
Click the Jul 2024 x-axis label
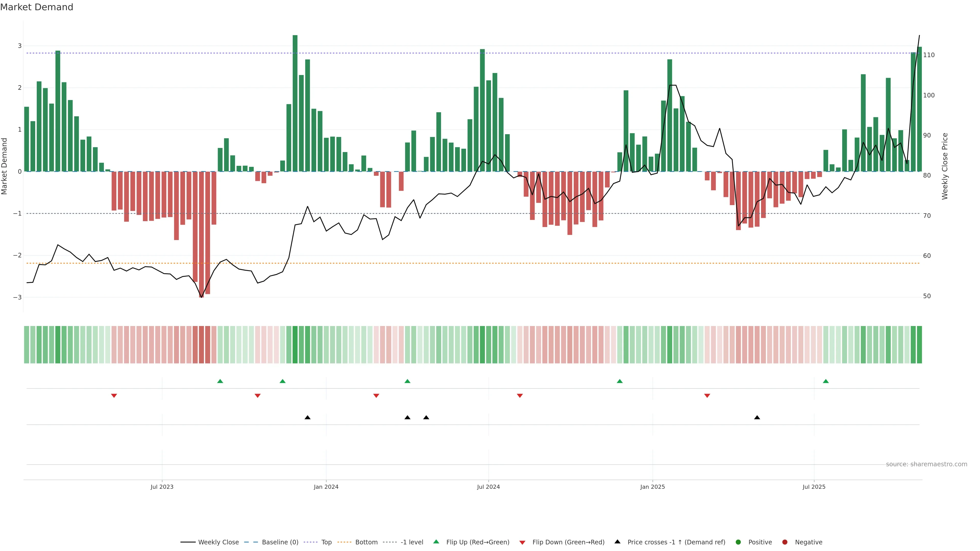tap(488, 487)
